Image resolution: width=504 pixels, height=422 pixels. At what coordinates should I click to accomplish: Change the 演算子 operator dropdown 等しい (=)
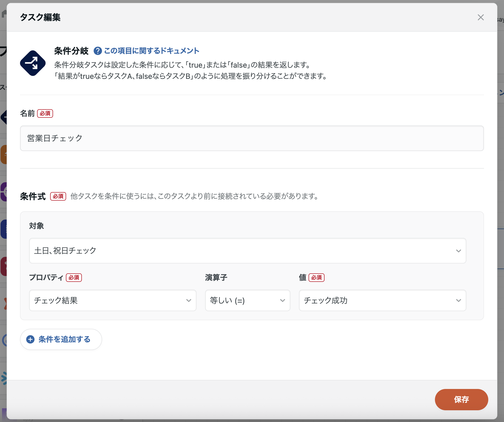(x=247, y=301)
